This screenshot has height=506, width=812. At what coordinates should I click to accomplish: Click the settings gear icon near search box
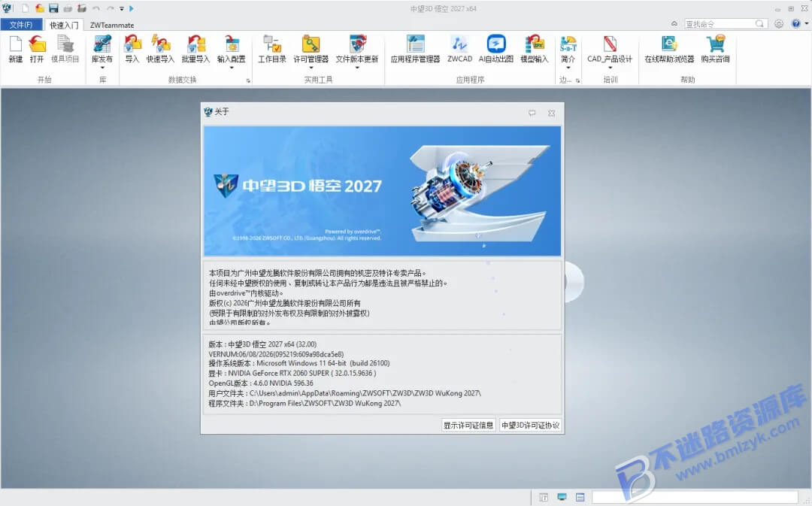pos(779,24)
